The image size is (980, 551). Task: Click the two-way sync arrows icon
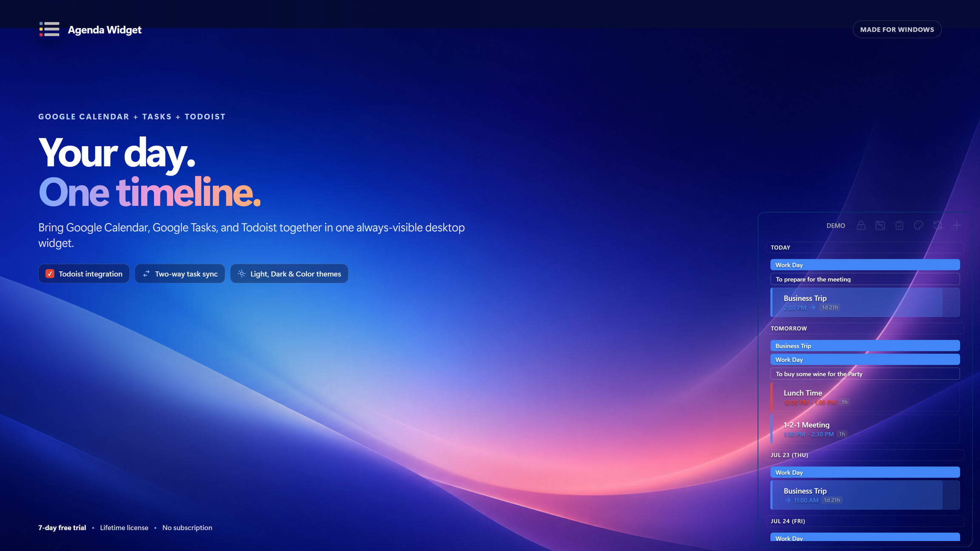click(146, 274)
